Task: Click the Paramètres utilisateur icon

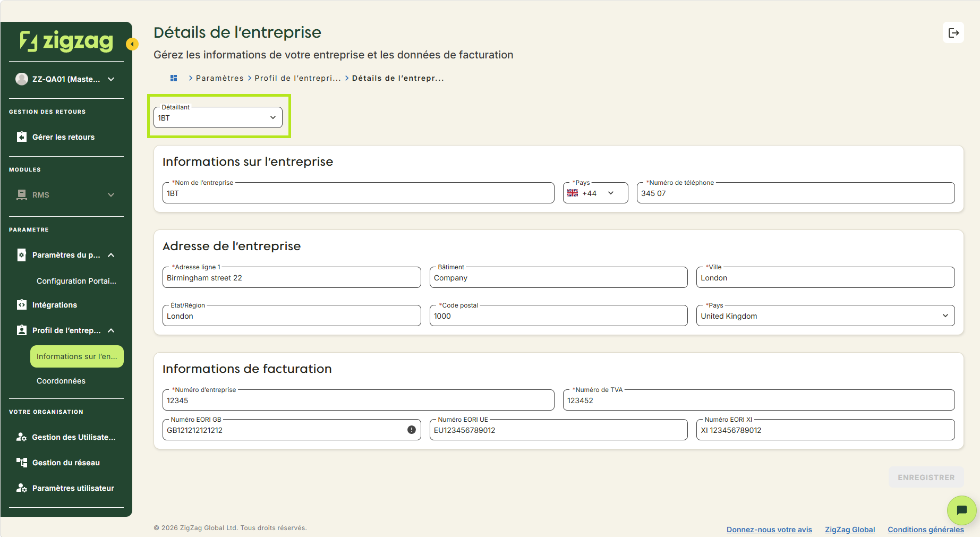Action: pyautogui.click(x=21, y=488)
